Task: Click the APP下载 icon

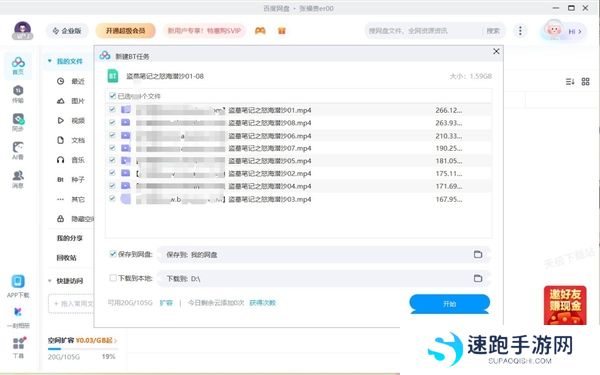Action: point(18,286)
